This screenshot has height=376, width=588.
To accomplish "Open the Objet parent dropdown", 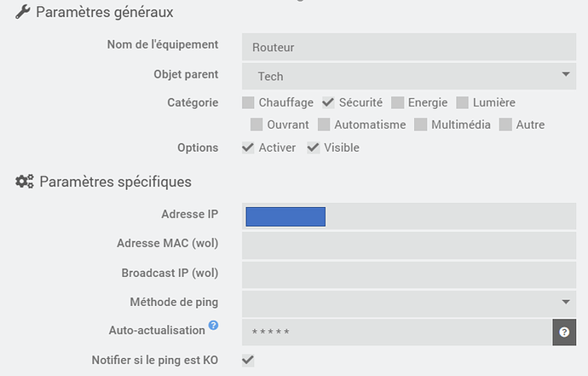I will pyautogui.click(x=409, y=76).
